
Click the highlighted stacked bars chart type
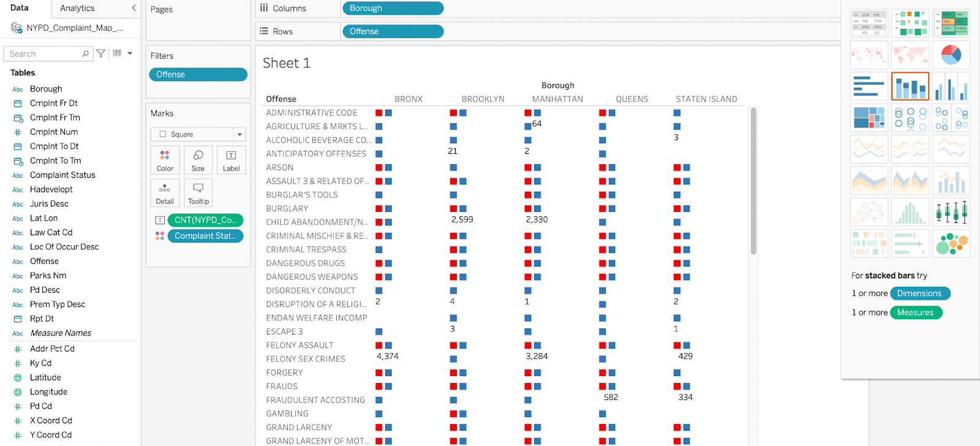click(x=910, y=86)
